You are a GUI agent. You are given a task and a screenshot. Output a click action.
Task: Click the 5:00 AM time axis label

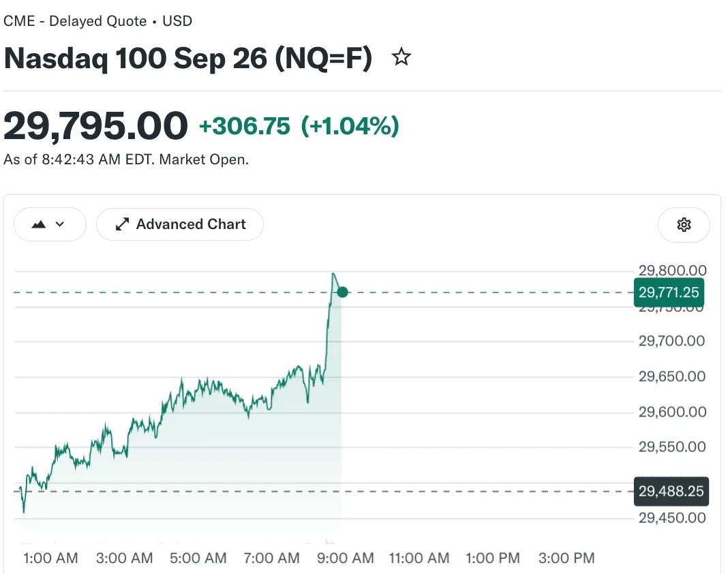198,558
